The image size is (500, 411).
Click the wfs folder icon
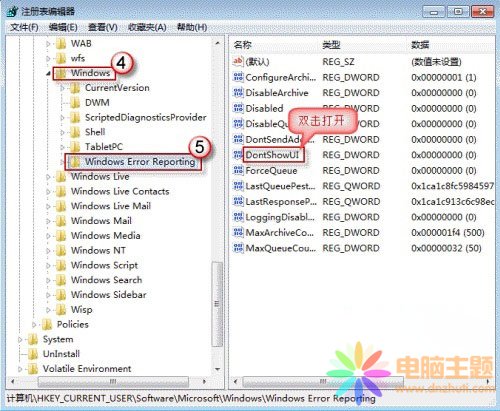tap(61, 58)
